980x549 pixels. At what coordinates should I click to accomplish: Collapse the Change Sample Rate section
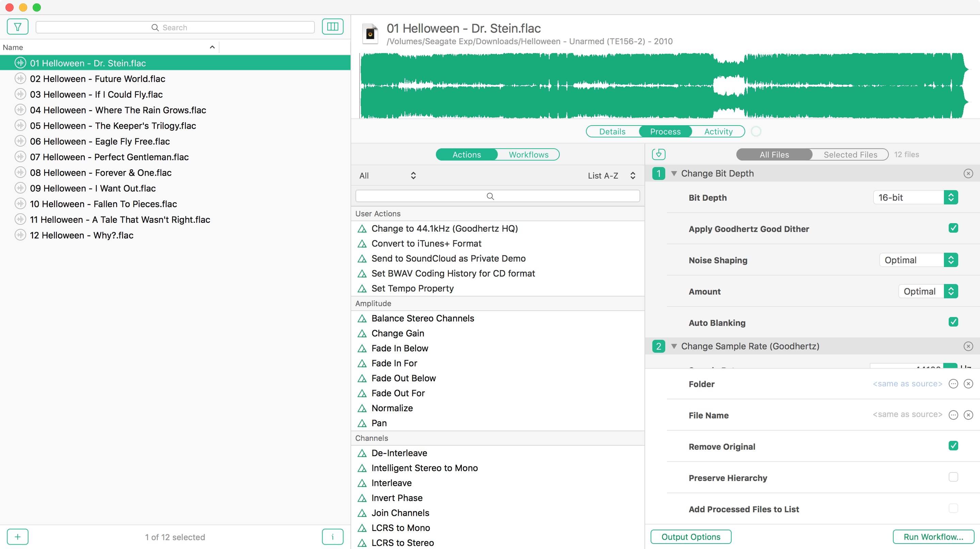click(674, 346)
